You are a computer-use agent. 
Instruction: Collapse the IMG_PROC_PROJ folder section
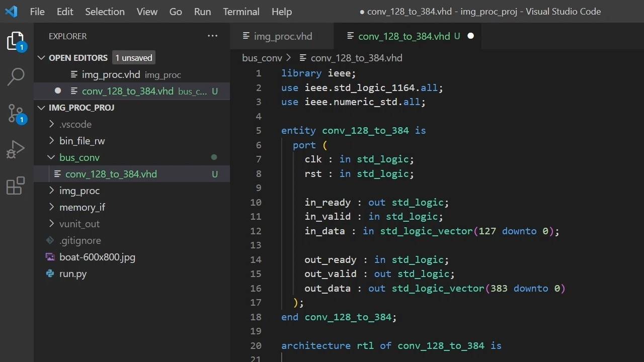coord(42,108)
